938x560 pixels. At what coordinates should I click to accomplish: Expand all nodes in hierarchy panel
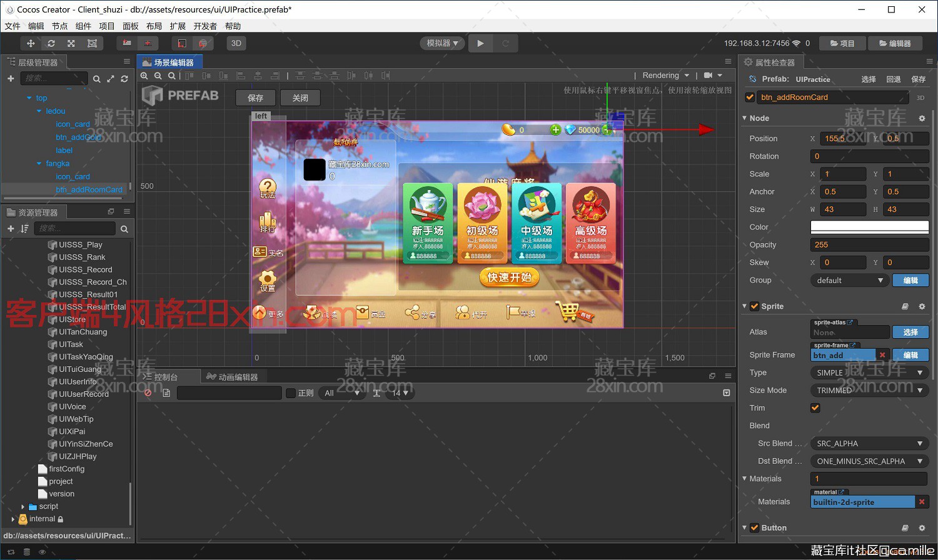pyautogui.click(x=111, y=79)
